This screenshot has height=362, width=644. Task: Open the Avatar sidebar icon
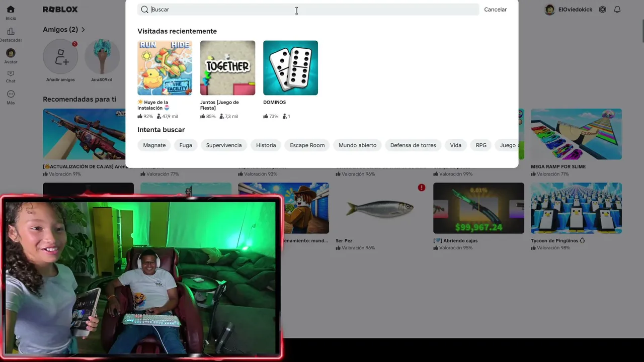click(x=11, y=53)
